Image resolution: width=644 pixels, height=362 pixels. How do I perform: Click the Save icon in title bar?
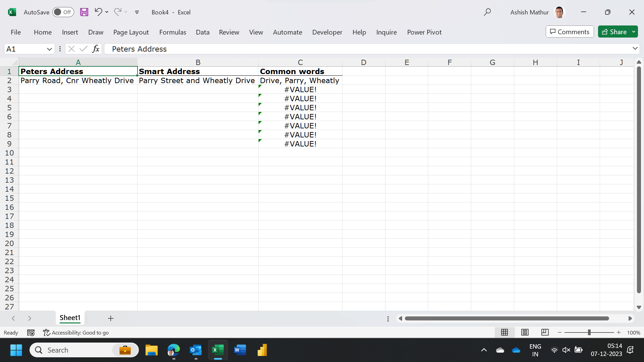(84, 12)
